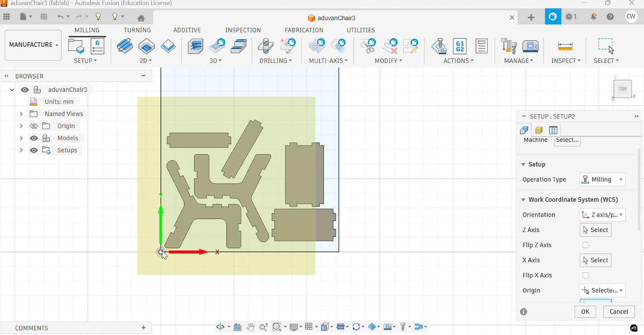644x335 pixels.
Task: Expand the Named Views tree node
Action: click(x=21, y=114)
